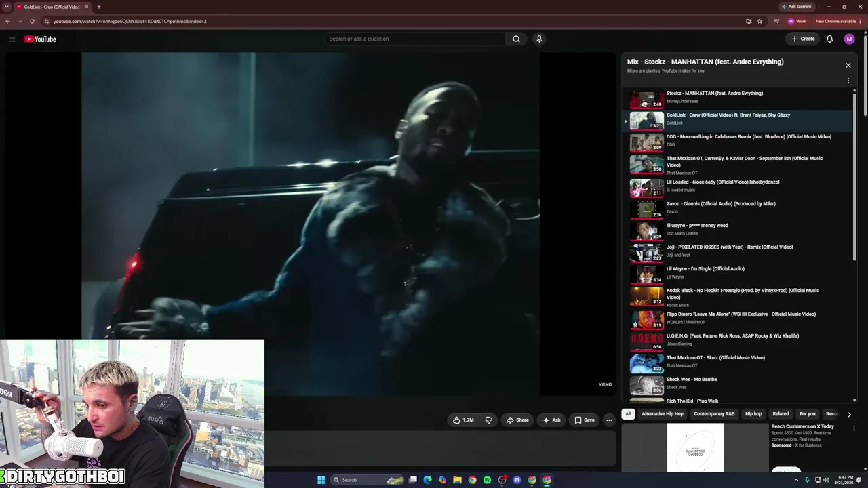This screenshot has height=488, width=868.
Task: Play Lil Loaded - 6locc 6a6y video
Action: [736, 187]
